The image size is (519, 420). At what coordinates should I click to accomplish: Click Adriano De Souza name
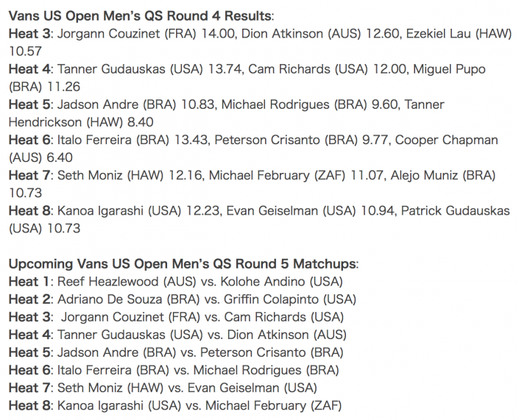click(x=110, y=299)
